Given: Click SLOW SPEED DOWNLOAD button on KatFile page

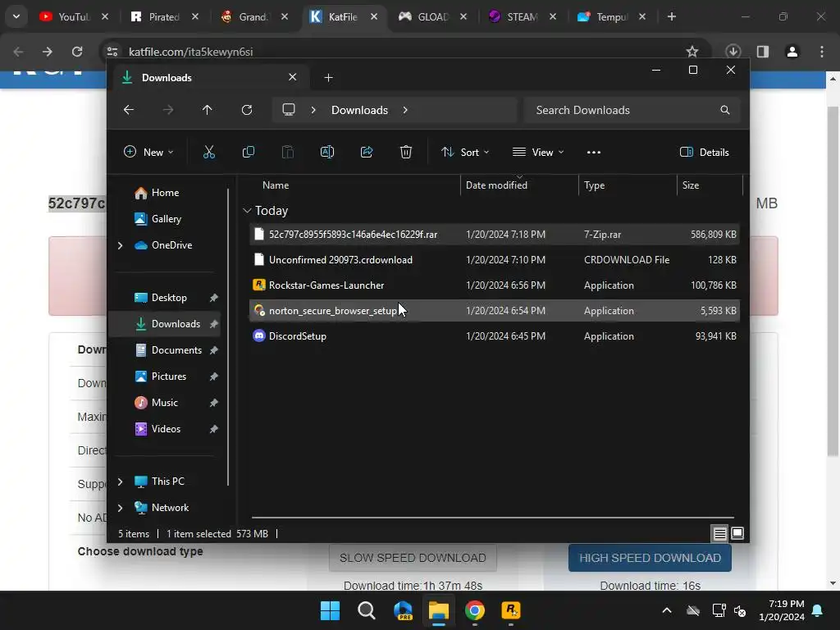Looking at the screenshot, I should point(413,558).
